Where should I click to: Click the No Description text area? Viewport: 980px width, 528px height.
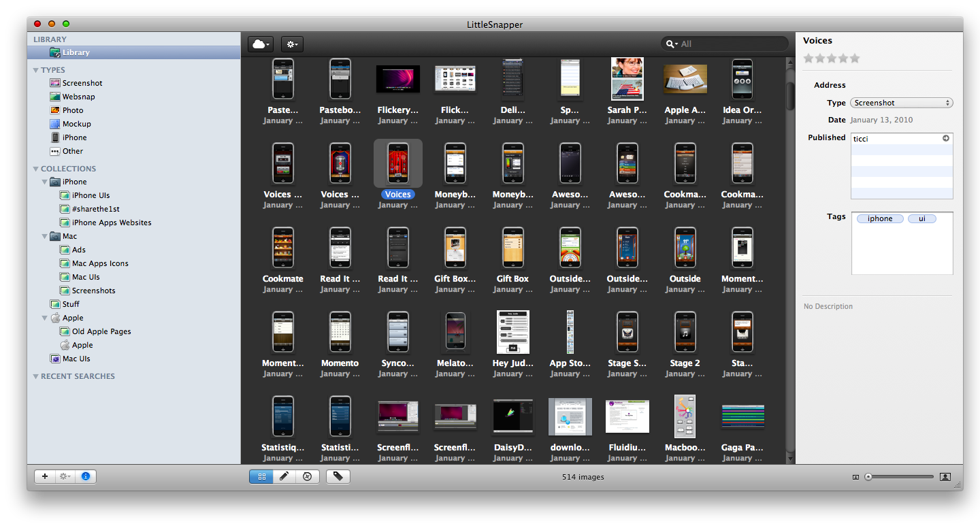click(828, 306)
